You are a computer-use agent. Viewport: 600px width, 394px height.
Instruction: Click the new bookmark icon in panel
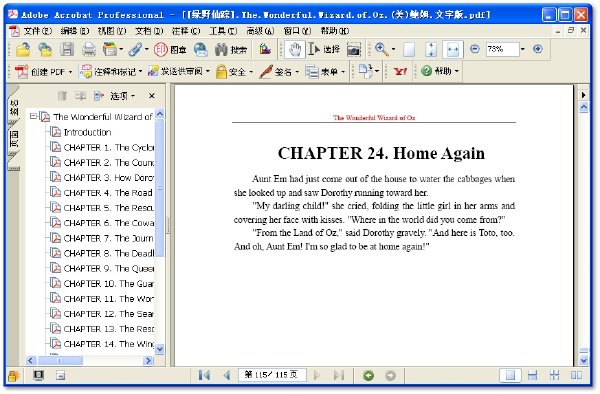[x=99, y=96]
